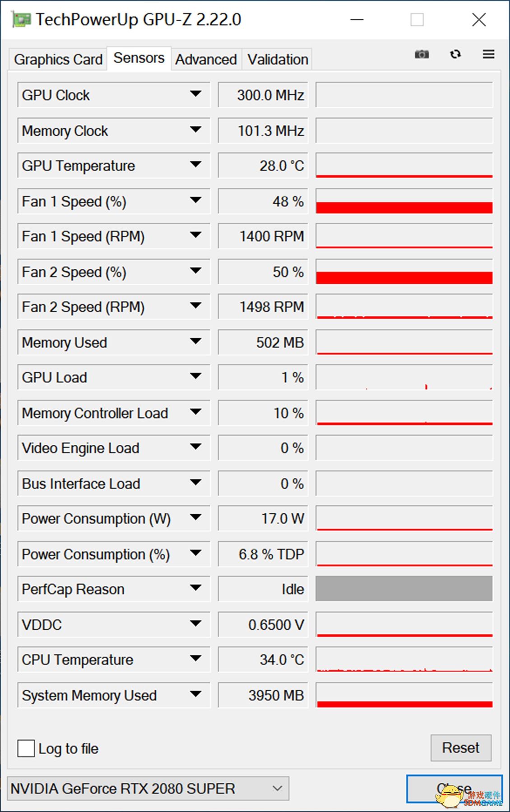Open the hamburger menu icon
The width and height of the screenshot is (510, 812).
[x=488, y=55]
